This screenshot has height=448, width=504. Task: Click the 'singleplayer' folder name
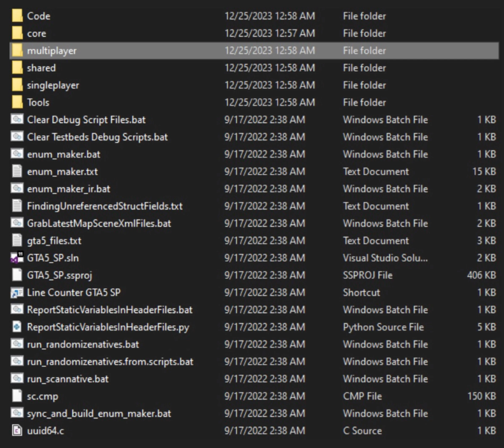tap(53, 85)
